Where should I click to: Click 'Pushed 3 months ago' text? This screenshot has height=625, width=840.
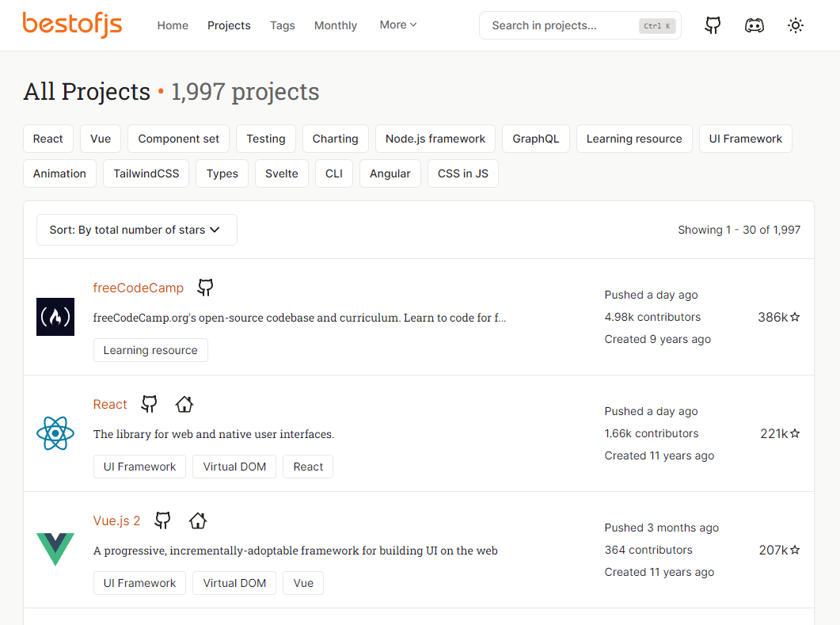(662, 528)
